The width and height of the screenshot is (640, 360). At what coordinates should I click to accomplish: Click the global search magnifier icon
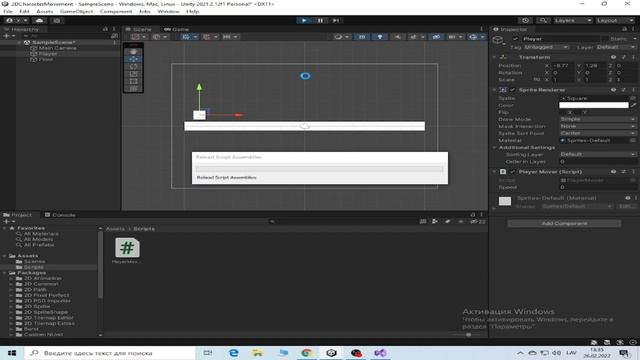point(543,20)
